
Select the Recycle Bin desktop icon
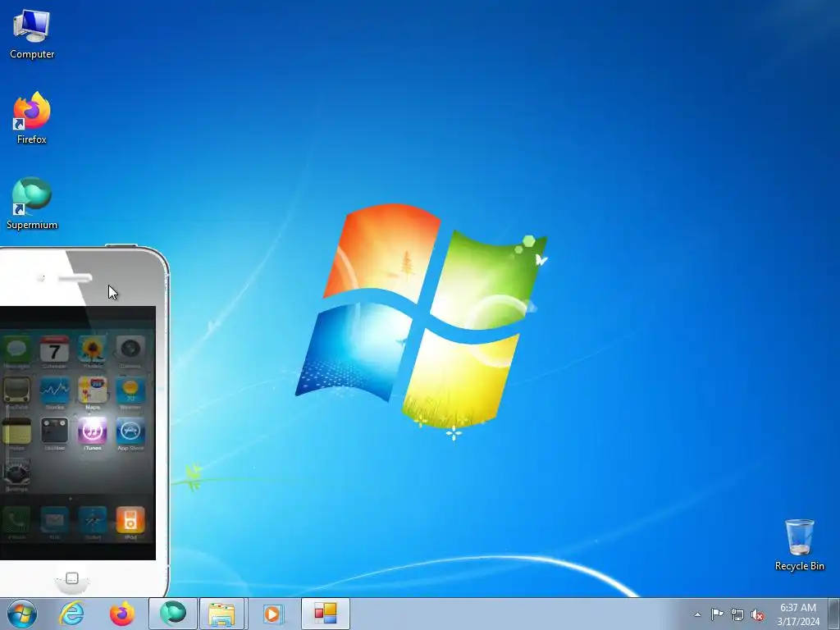tap(799, 545)
